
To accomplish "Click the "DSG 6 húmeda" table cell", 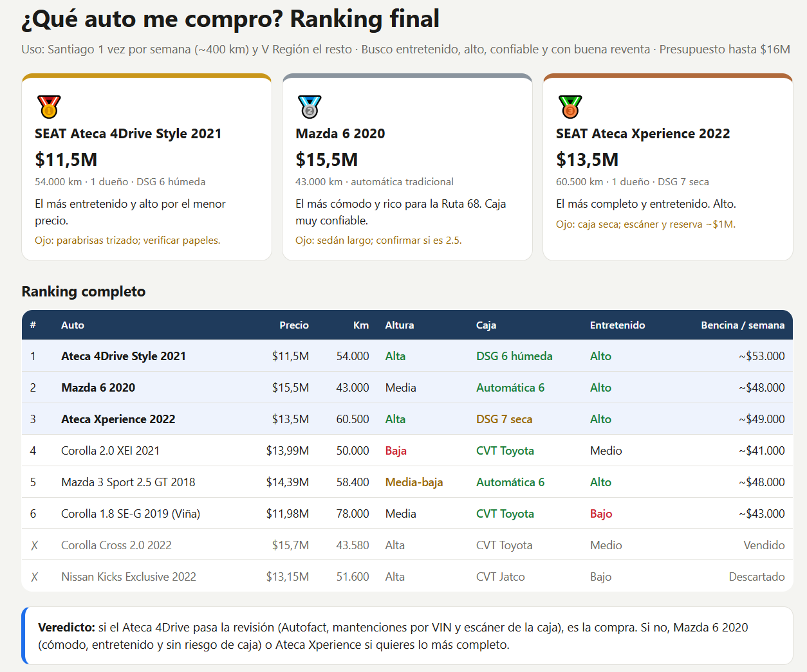I will tap(514, 356).
